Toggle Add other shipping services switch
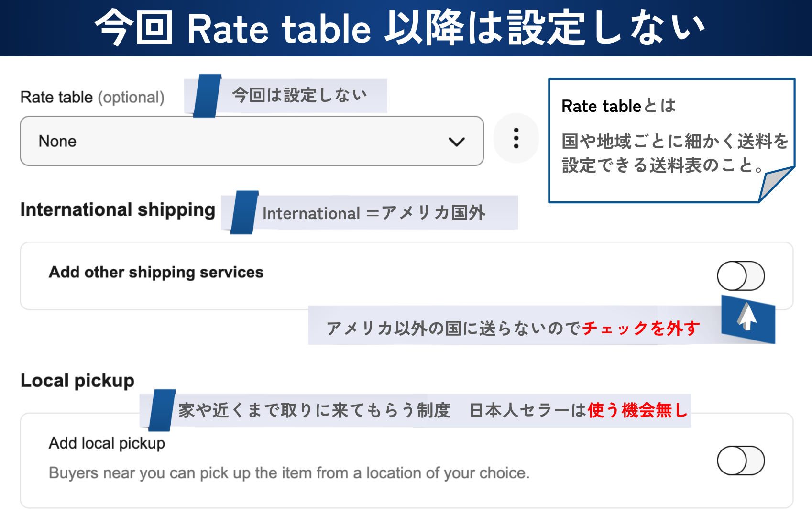Viewport: 812px width, 527px height. 740,276
